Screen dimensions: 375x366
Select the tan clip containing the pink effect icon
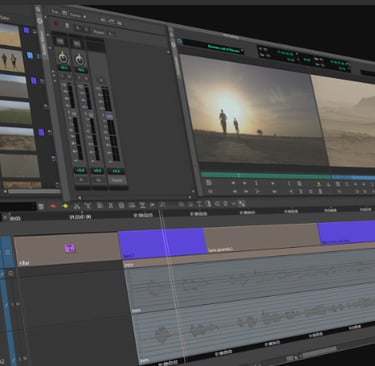pyautogui.click(x=67, y=249)
